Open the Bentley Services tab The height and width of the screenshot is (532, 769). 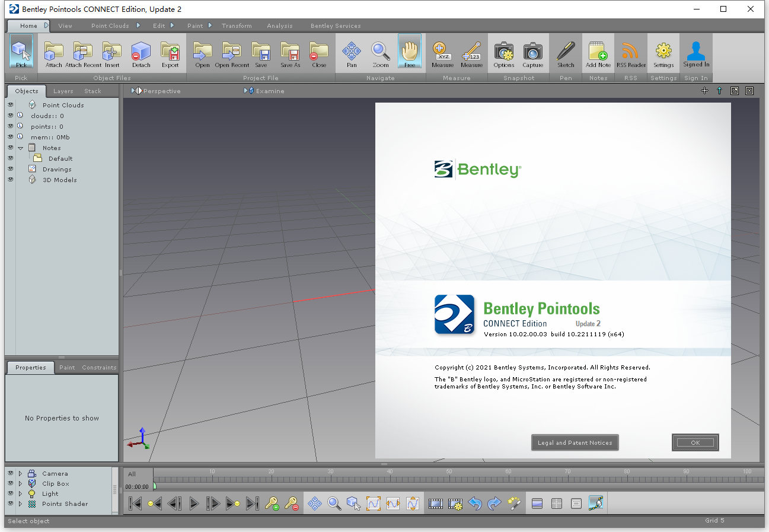click(336, 26)
